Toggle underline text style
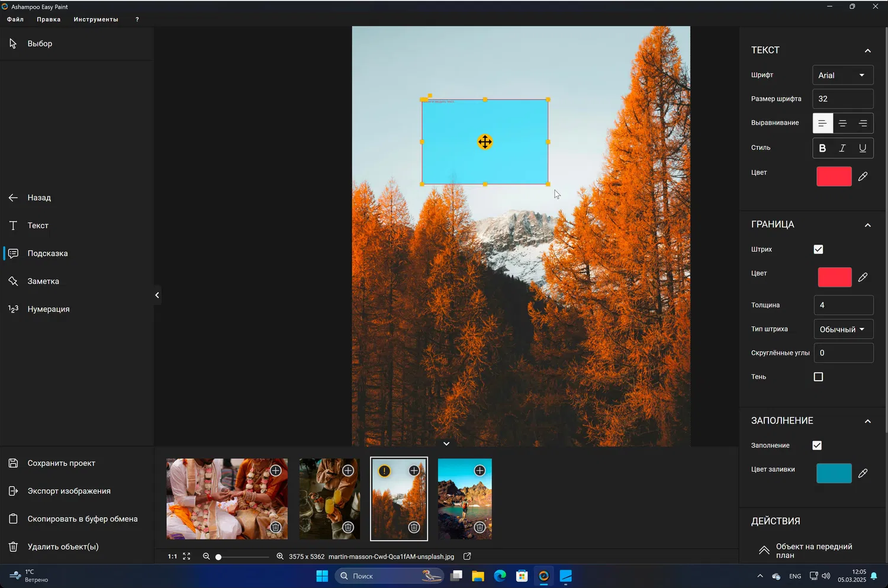This screenshot has height=588, width=888. 863,148
